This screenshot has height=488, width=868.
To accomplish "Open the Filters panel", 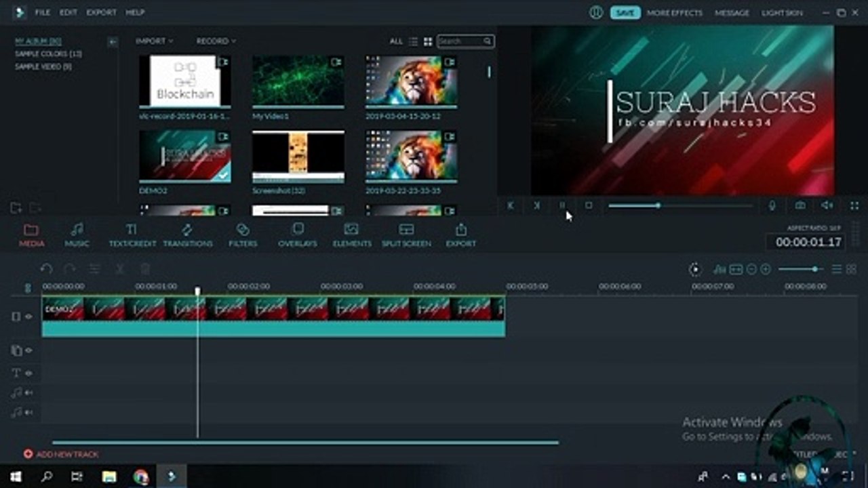I will pos(243,235).
